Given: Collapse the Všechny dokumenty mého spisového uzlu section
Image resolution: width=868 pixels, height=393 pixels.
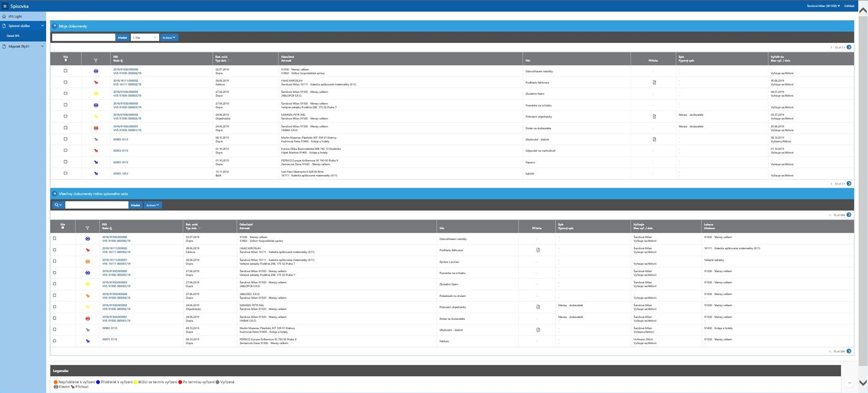Looking at the screenshot, I should [x=54, y=194].
